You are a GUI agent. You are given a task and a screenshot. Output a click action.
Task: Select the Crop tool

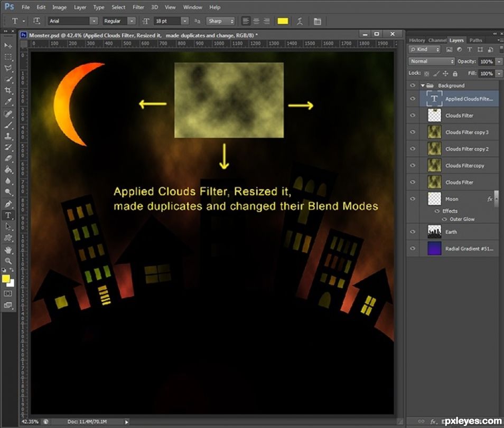8,91
